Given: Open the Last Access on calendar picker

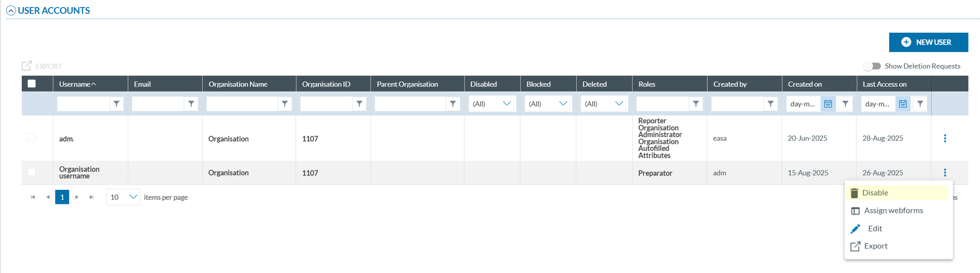Looking at the screenshot, I should pyautogui.click(x=903, y=104).
